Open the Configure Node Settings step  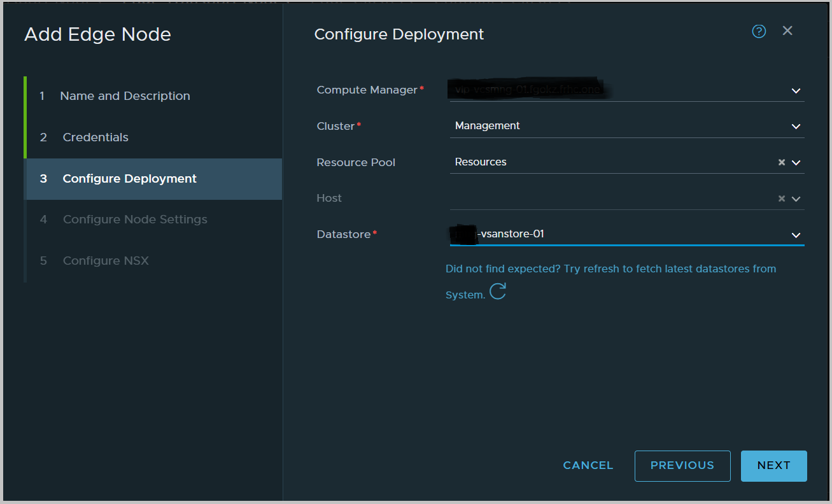[x=135, y=219]
